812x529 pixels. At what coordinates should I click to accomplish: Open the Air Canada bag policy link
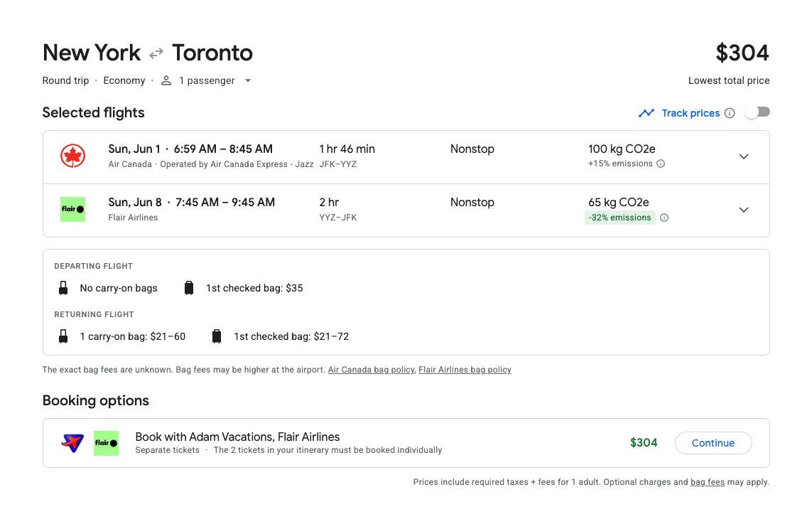coord(372,370)
